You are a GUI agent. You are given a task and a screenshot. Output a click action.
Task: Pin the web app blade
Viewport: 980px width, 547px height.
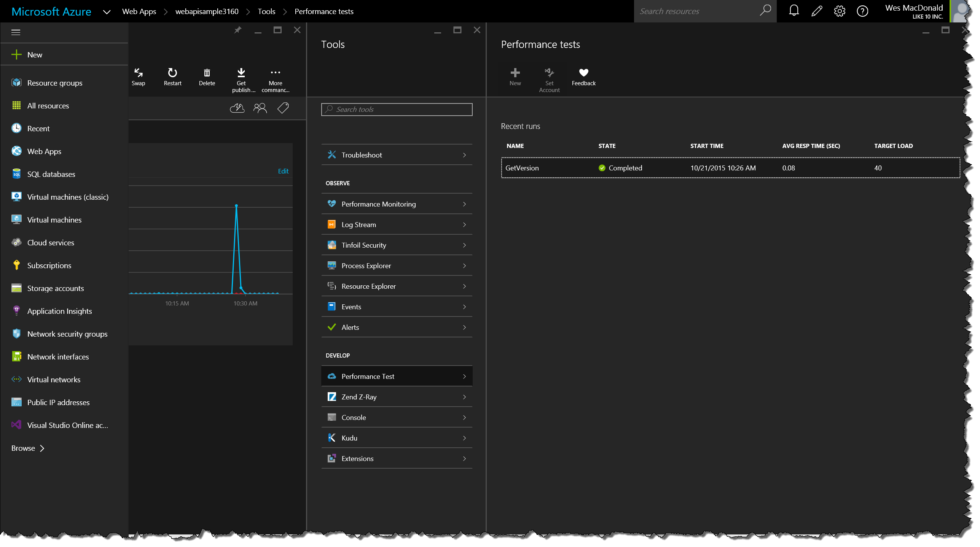(x=238, y=30)
